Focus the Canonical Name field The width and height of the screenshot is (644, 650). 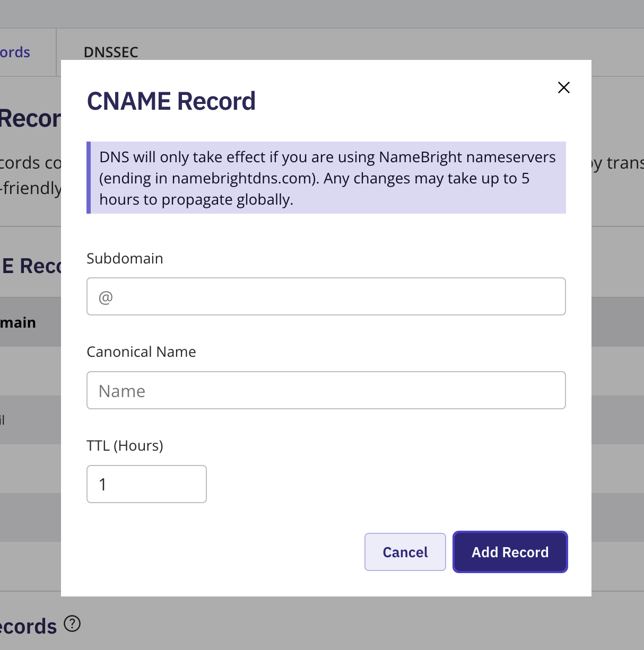click(x=326, y=390)
